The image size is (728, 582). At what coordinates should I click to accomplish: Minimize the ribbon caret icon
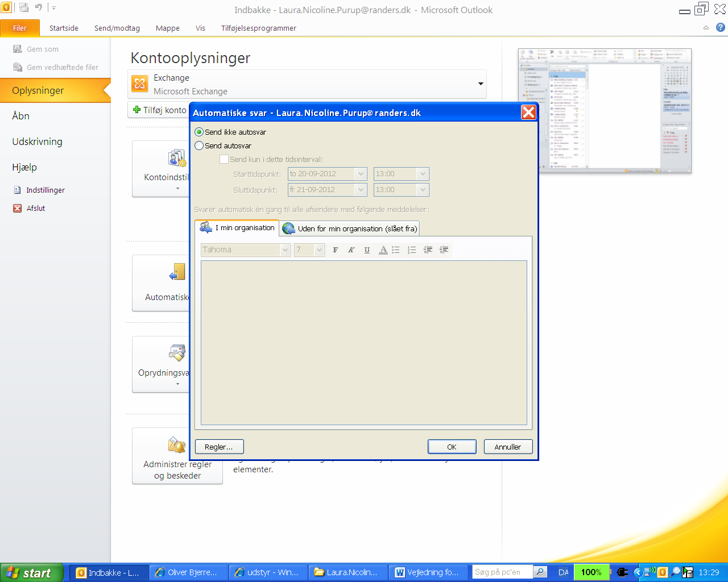(706, 28)
